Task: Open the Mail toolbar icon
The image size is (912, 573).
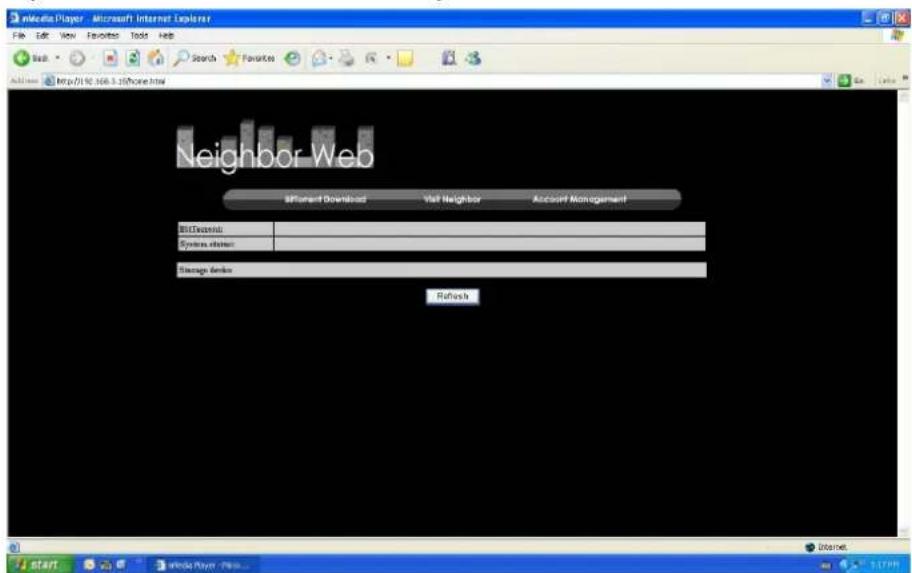Action: [x=319, y=58]
